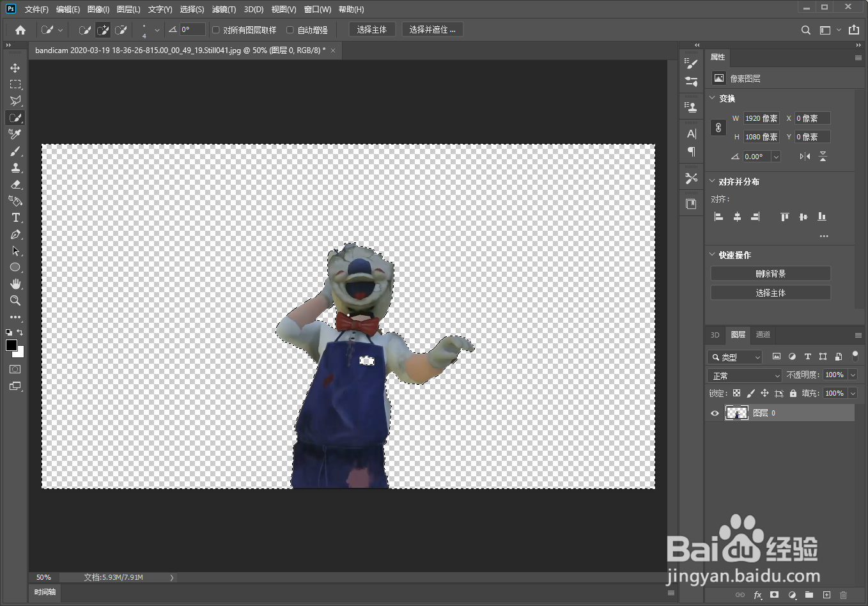Toggle lock transparent pixels
The width and height of the screenshot is (868, 606).
pyautogui.click(x=736, y=394)
